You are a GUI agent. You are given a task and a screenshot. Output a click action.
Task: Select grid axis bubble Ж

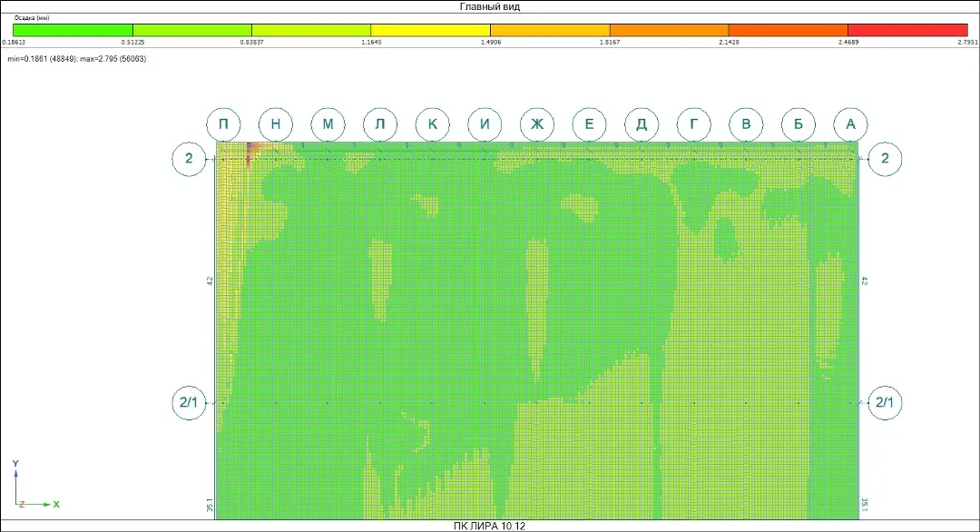click(x=537, y=123)
